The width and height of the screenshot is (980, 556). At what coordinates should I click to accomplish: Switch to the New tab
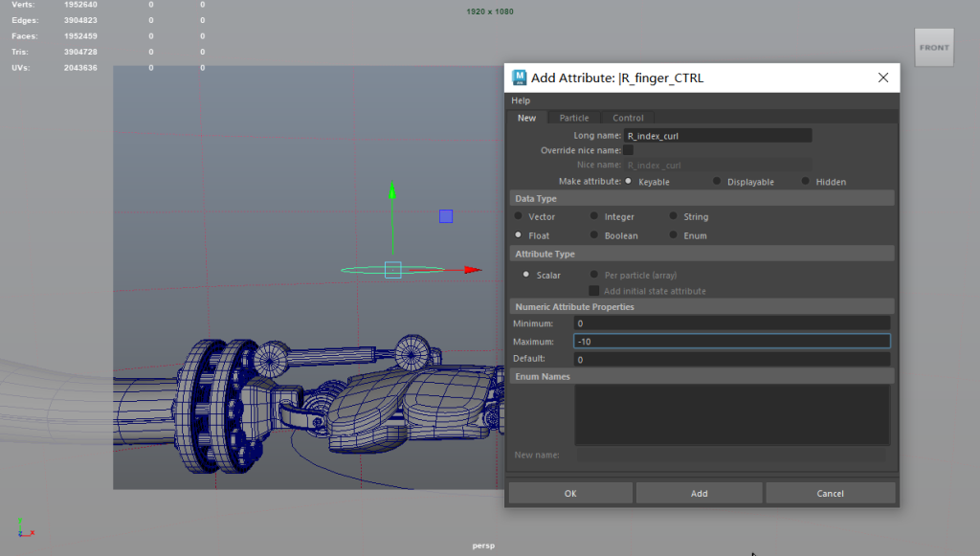[526, 118]
